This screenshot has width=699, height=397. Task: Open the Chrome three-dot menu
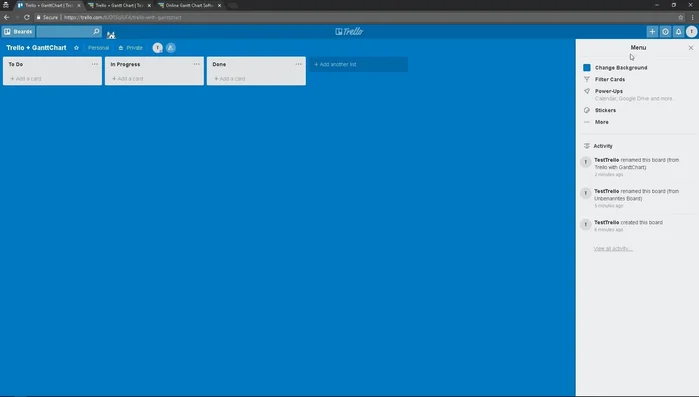(692, 17)
